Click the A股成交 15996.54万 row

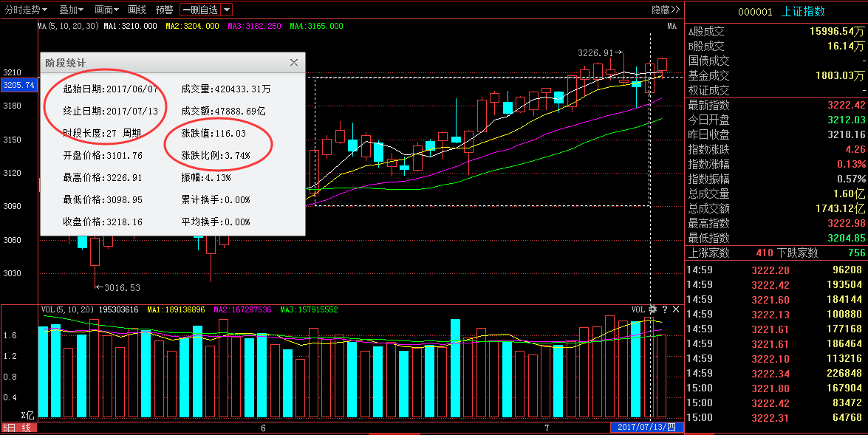pyautogui.click(x=776, y=32)
